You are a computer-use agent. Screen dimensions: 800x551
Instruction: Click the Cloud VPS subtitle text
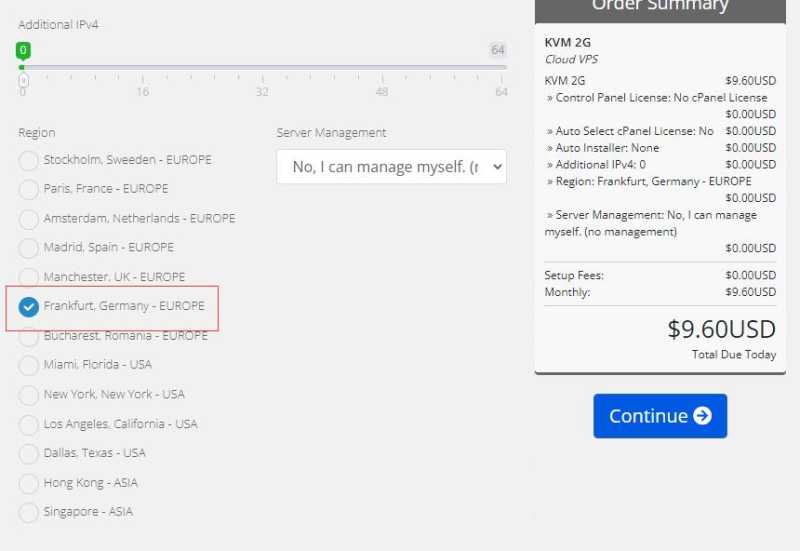(x=571, y=59)
